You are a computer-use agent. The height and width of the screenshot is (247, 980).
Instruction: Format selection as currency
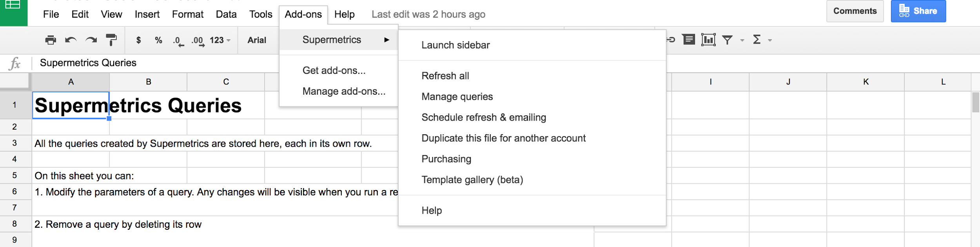[138, 40]
